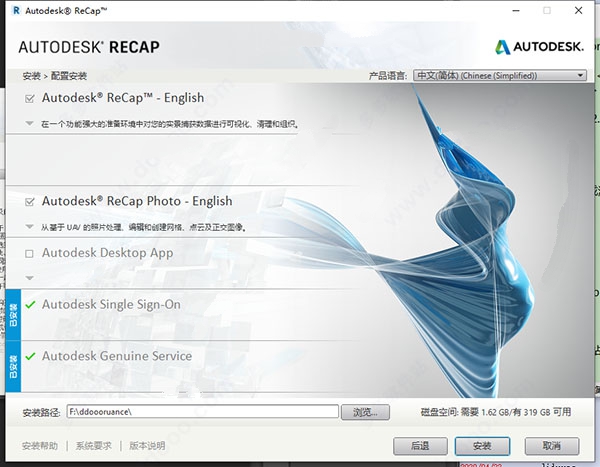Image resolution: width=600 pixels, height=467 pixels.
Task: Click the install path input field
Action: 202,411
